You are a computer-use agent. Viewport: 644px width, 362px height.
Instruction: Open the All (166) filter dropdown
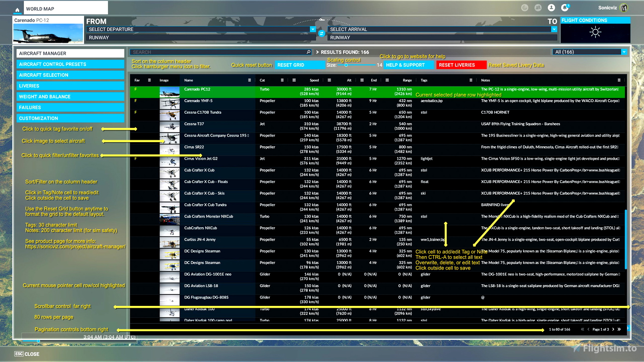point(590,52)
